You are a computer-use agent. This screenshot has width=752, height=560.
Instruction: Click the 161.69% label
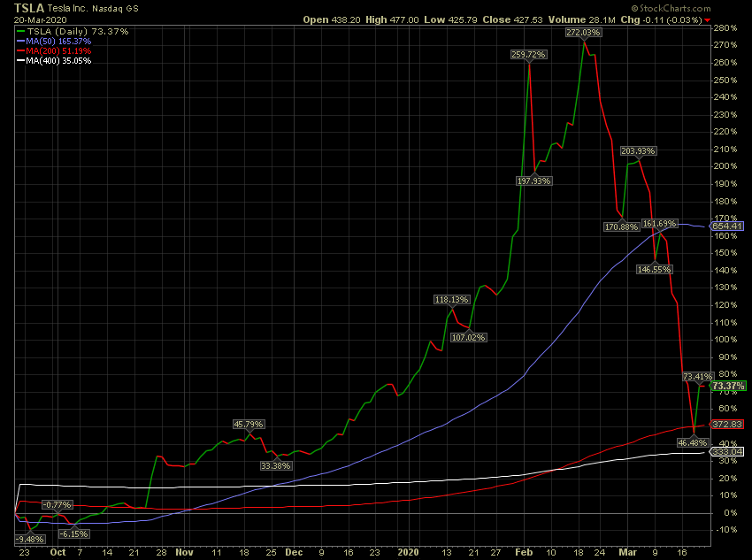[659, 224]
